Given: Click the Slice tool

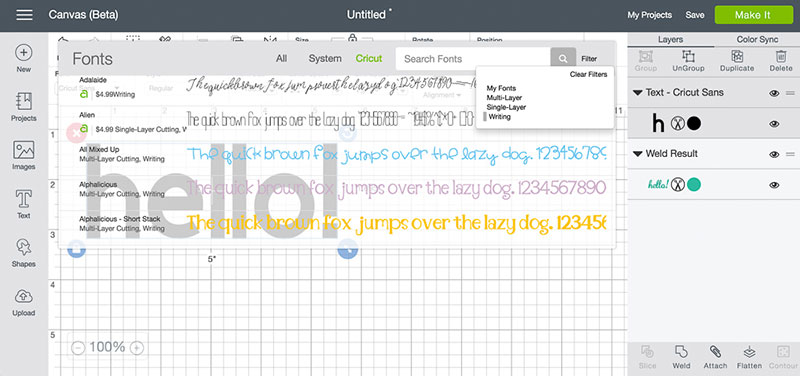Looking at the screenshot, I should pos(647,357).
